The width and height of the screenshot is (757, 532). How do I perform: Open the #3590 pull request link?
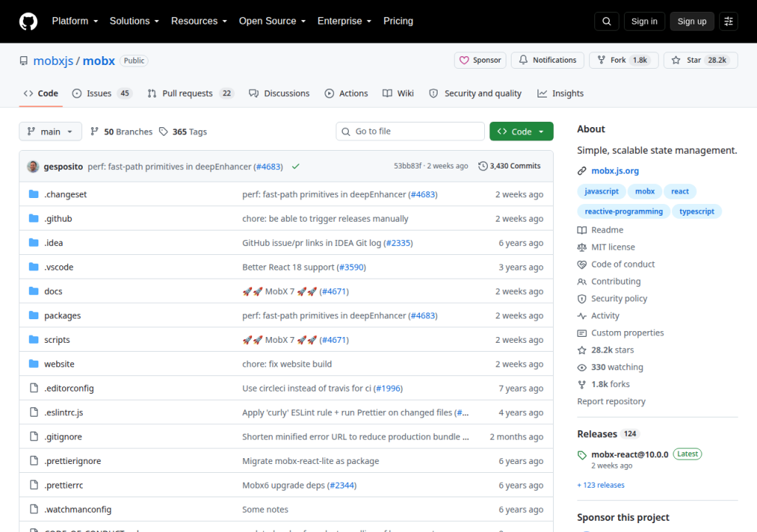pyautogui.click(x=351, y=267)
